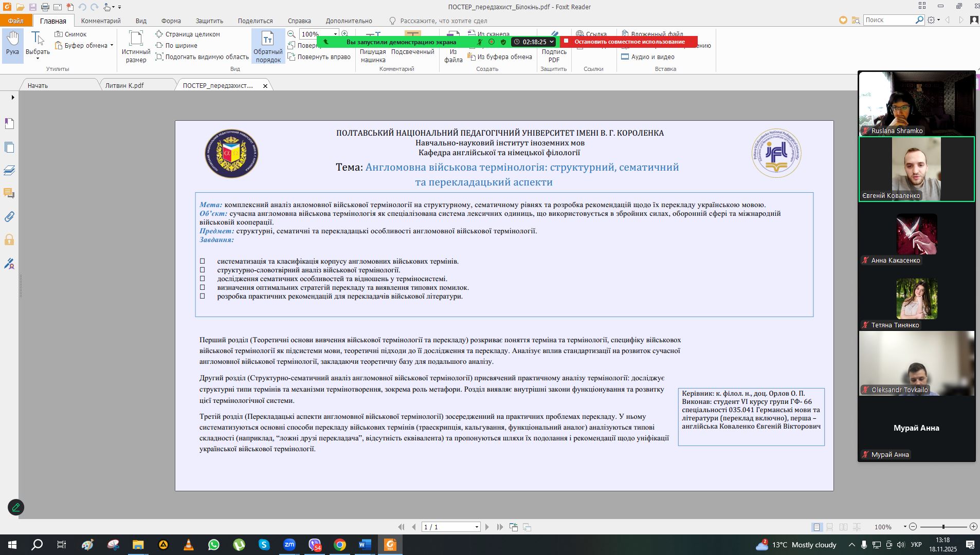Show the Layers panel in the sidebar
Screen dimensions: 980x555
(9, 171)
